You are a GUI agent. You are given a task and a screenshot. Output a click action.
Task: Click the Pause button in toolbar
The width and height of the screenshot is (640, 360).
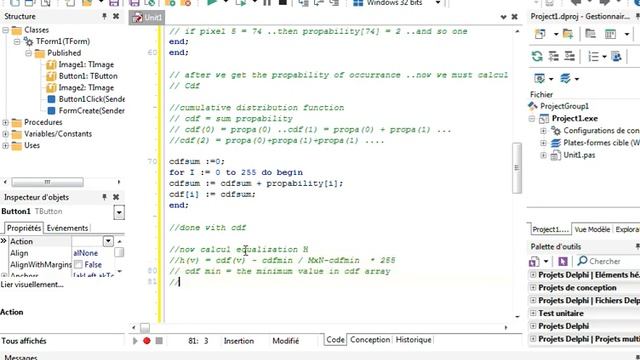point(267,3)
